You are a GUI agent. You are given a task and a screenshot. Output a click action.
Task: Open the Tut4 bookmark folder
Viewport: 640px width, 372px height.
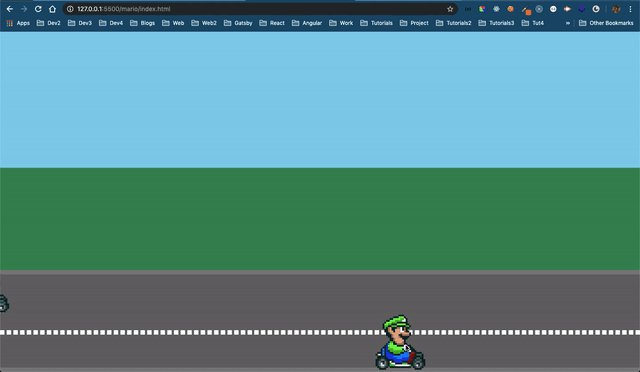(533, 23)
